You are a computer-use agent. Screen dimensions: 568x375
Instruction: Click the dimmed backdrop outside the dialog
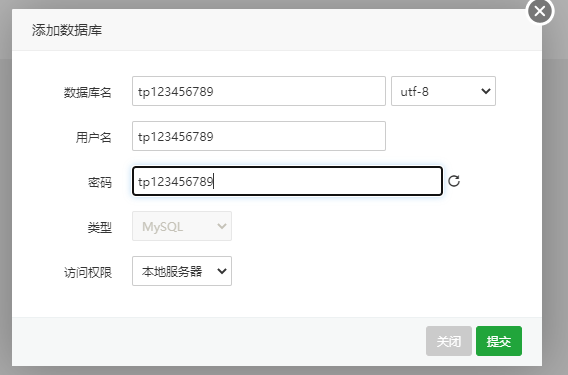[555, 181]
